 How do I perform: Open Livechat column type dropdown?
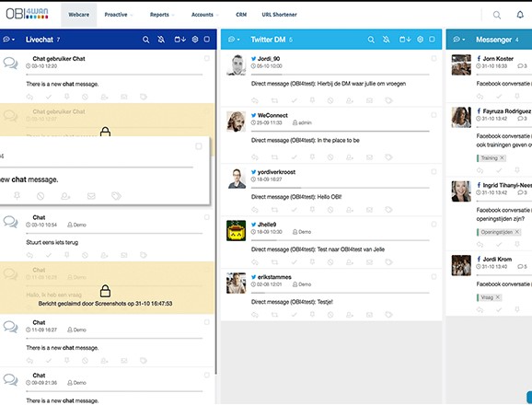tap(9, 40)
